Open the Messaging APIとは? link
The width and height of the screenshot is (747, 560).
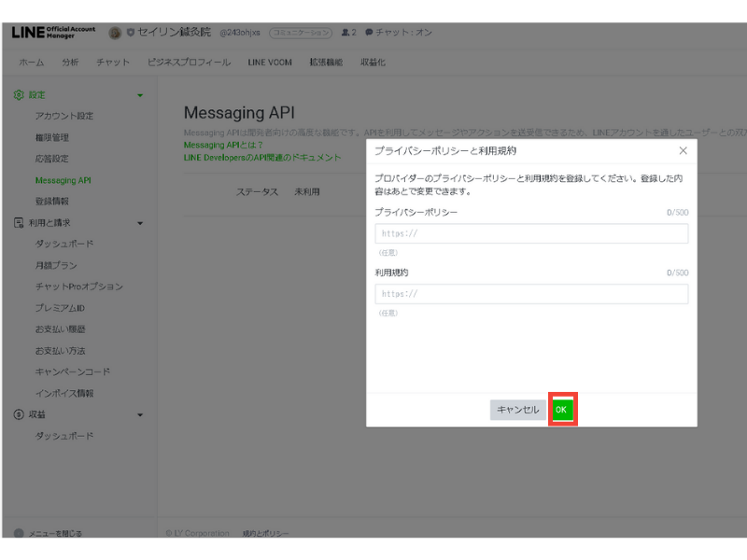tap(223, 146)
